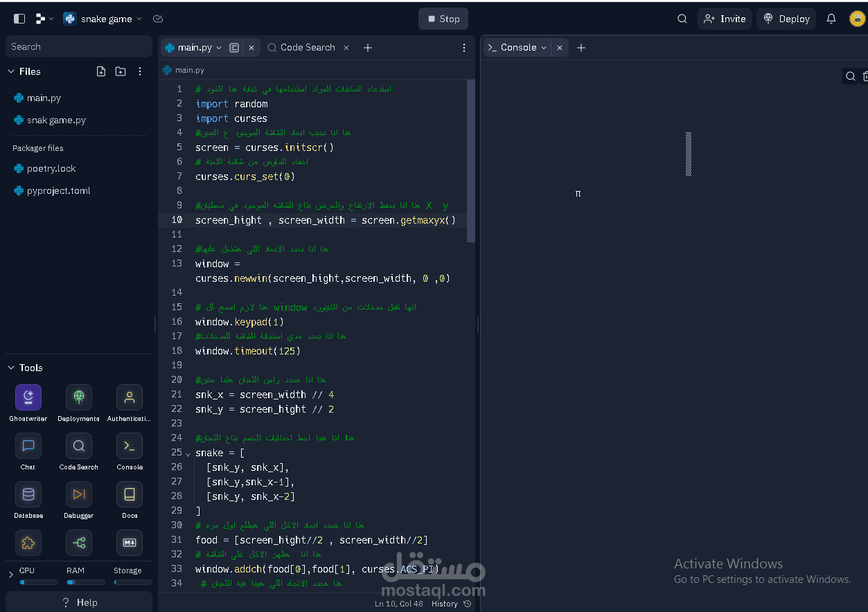The width and height of the screenshot is (868, 612).
Task: Switch to the Code Search tab
Action: (301, 48)
